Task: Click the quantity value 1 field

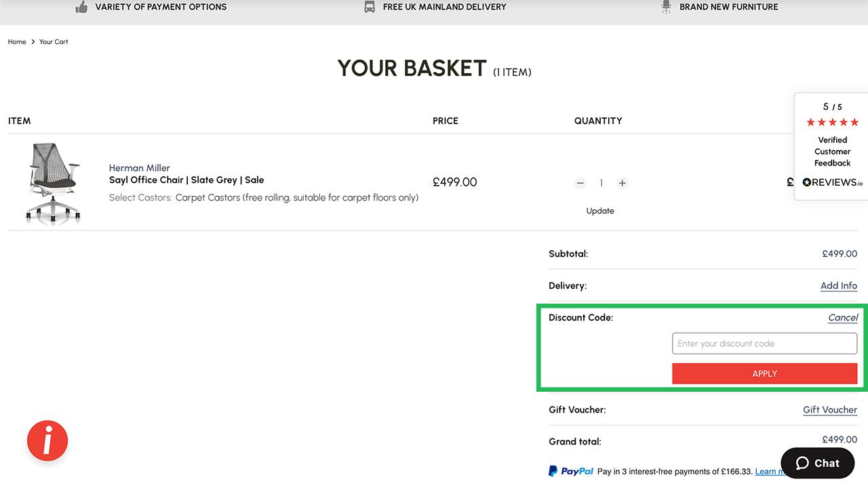Action: pyautogui.click(x=601, y=183)
